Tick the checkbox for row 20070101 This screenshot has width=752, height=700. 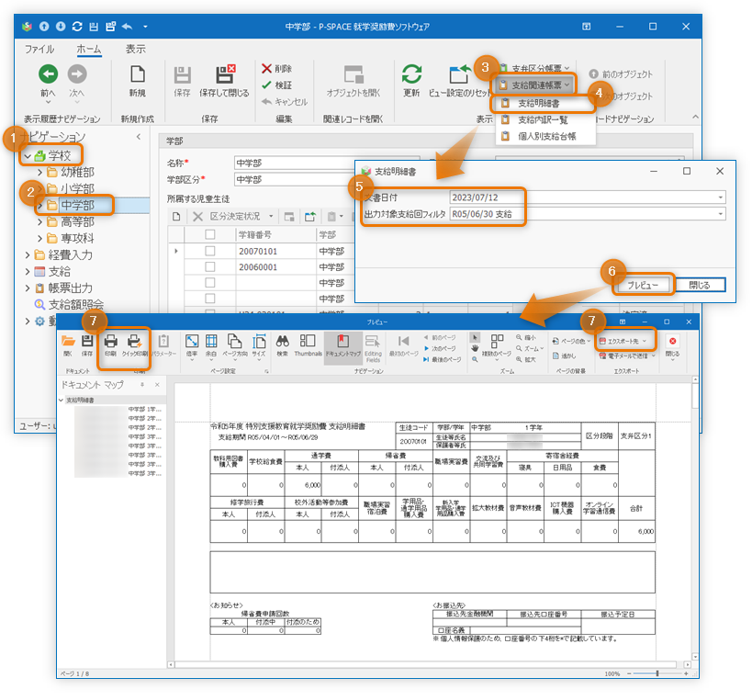tap(210, 251)
